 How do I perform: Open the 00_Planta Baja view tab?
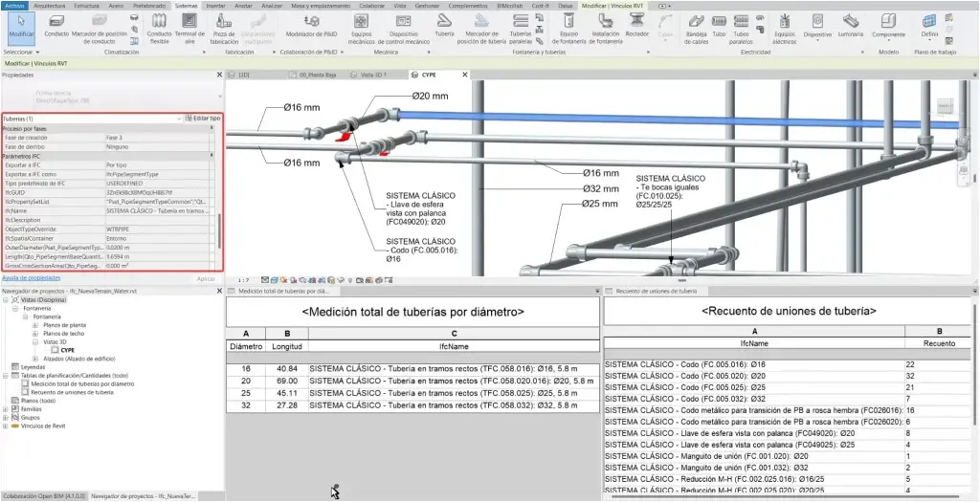pyautogui.click(x=318, y=75)
